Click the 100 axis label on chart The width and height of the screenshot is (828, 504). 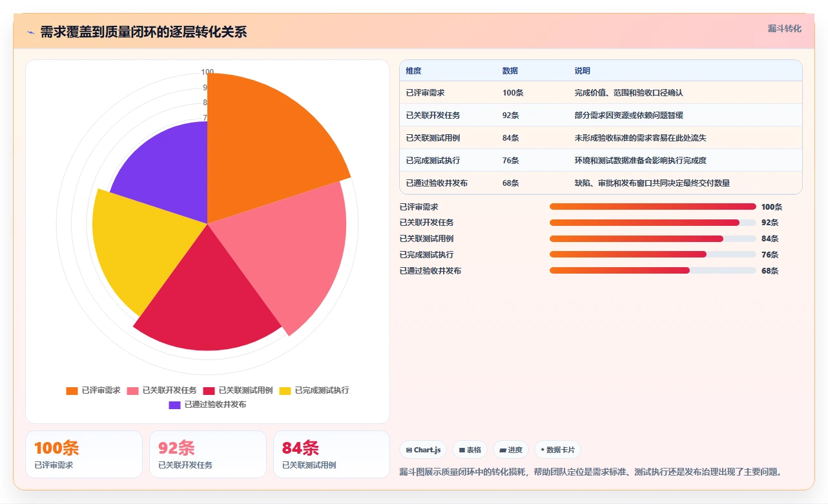207,72
